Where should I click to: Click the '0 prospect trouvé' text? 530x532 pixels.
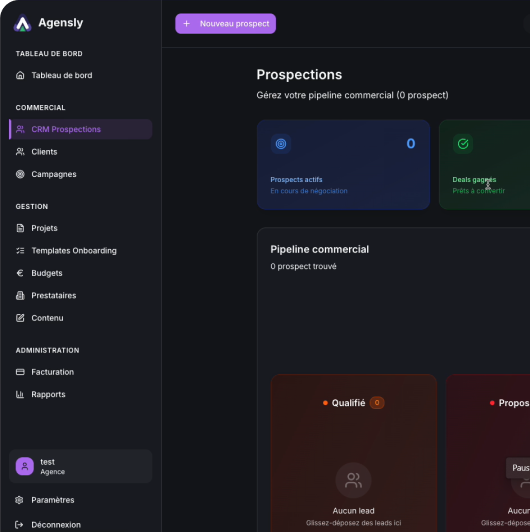point(303,266)
